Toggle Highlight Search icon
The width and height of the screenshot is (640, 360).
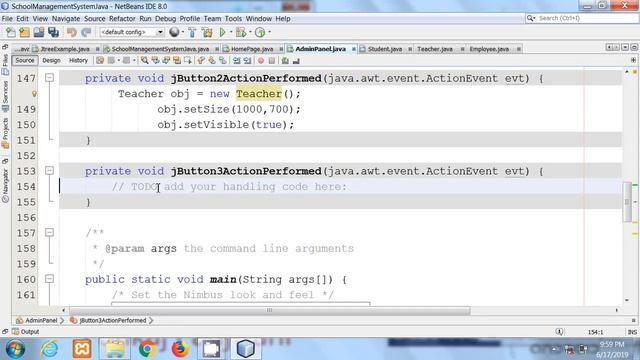click(177, 60)
